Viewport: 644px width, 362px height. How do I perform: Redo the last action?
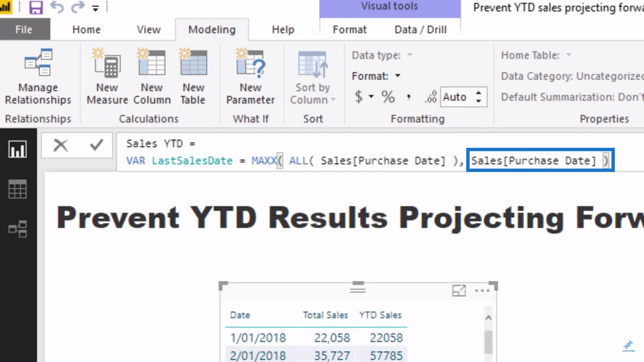click(78, 7)
